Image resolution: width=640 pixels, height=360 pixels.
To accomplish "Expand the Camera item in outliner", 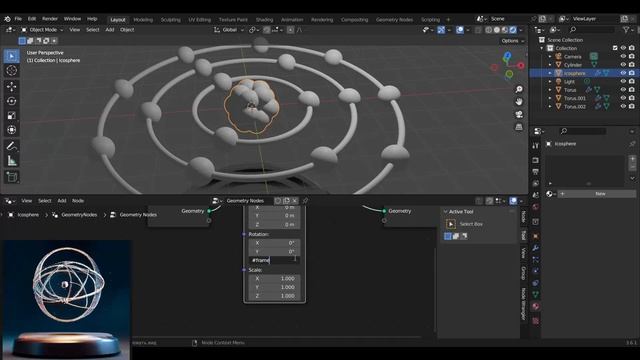I will (x=550, y=56).
